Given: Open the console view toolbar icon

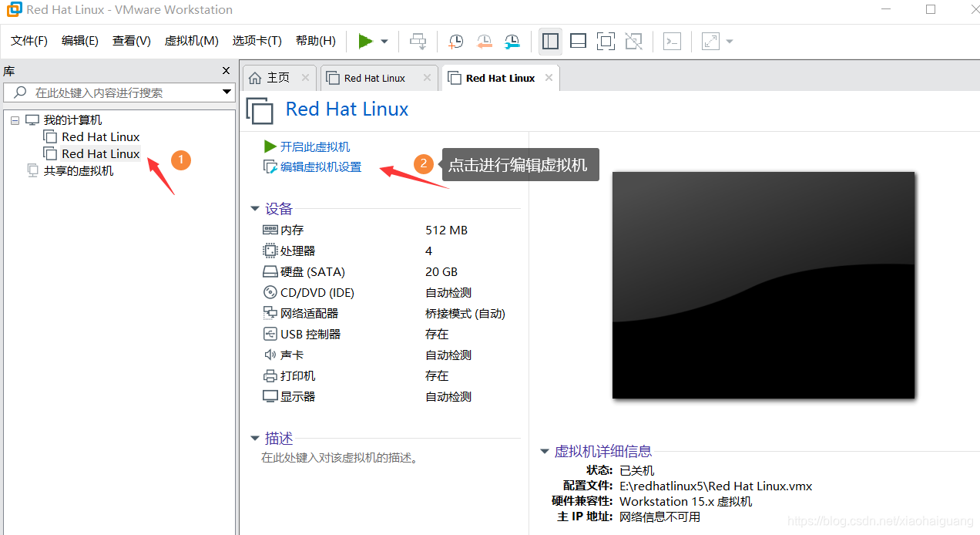Looking at the screenshot, I should point(672,41).
